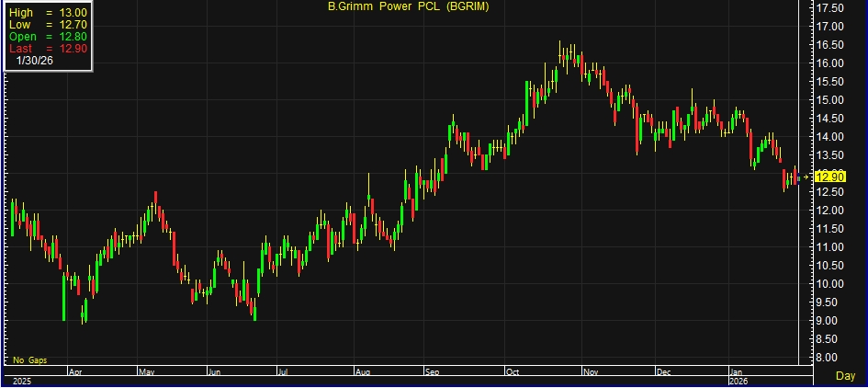
Task: Select the Last value in info box
Action: (x=73, y=48)
